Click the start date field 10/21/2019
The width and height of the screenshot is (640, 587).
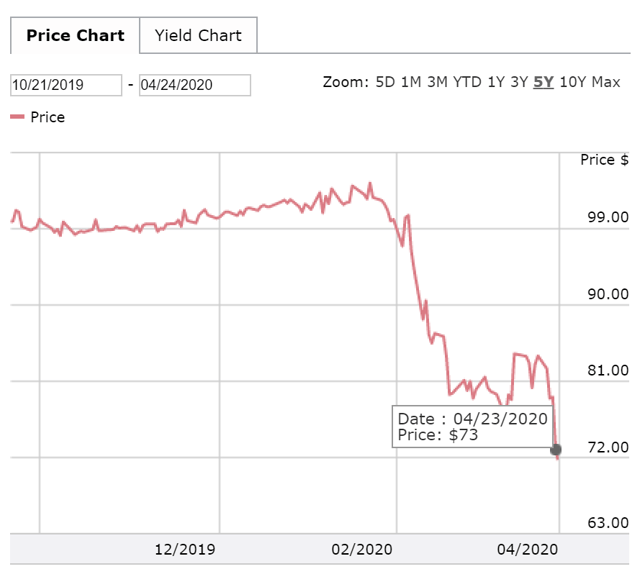[x=66, y=85]
